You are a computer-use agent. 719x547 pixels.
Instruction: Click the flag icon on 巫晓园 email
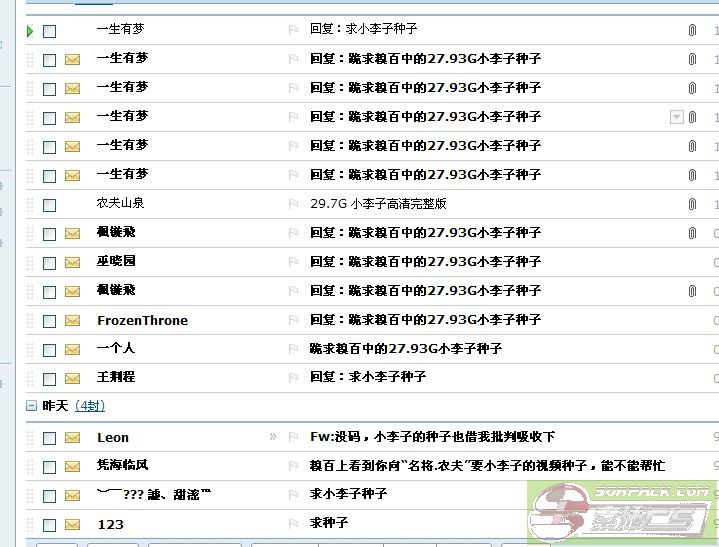coord(293,262)
